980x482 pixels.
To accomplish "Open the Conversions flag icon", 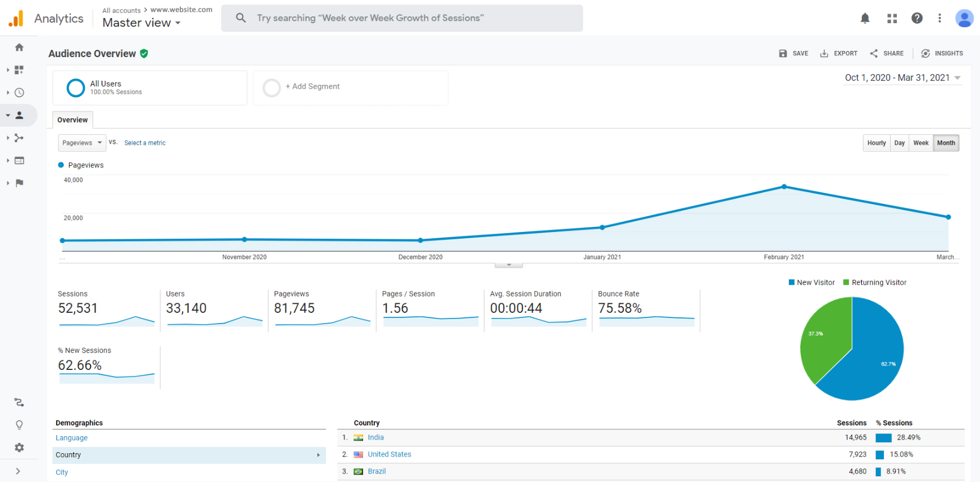I will 19,183.
